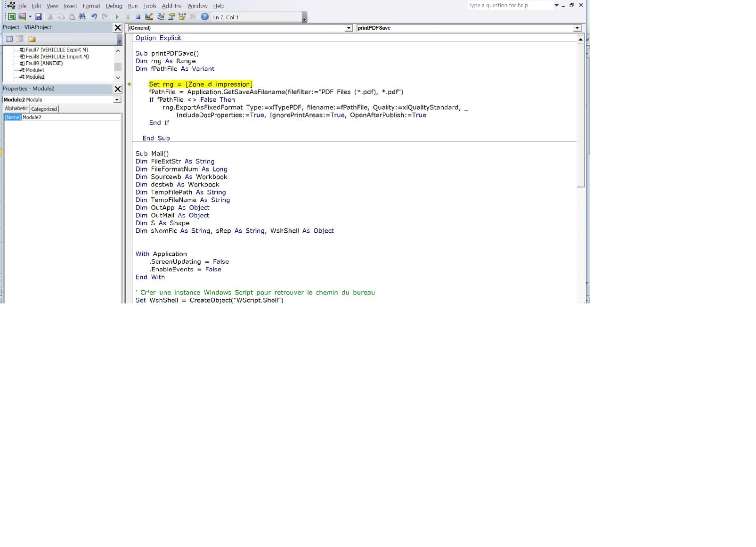
Task: Open the Tools menu
Action: 150,6
